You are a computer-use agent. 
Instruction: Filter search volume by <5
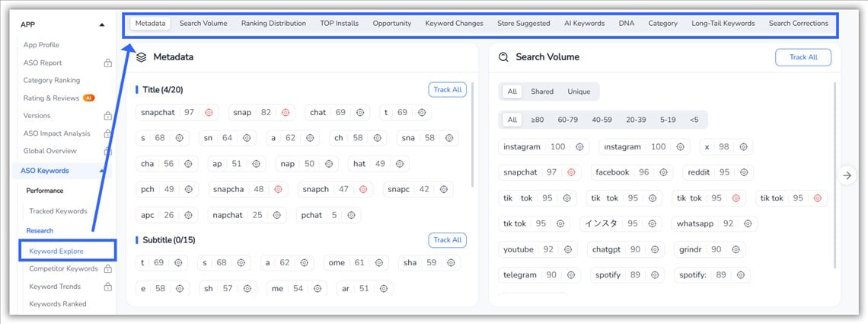coord(694,120)
